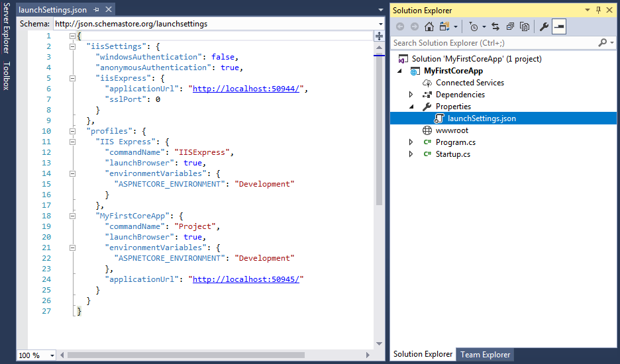This screenshot has width=620, height=364.
Task: Click the launchSettings.json file icon
Action: coord(439,118)
